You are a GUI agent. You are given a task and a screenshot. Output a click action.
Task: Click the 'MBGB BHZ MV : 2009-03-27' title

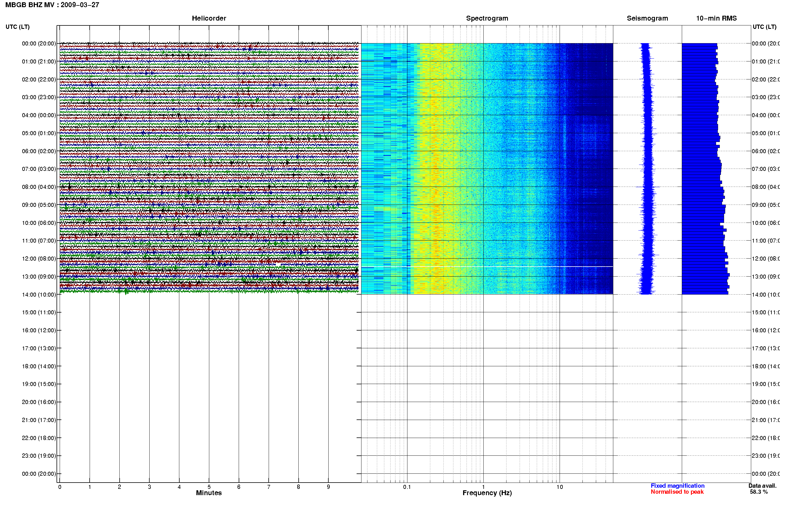pos(52,5)
